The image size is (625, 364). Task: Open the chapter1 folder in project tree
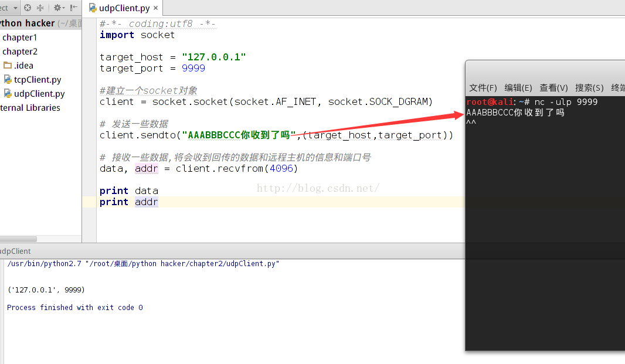click(x=19, y=38)
